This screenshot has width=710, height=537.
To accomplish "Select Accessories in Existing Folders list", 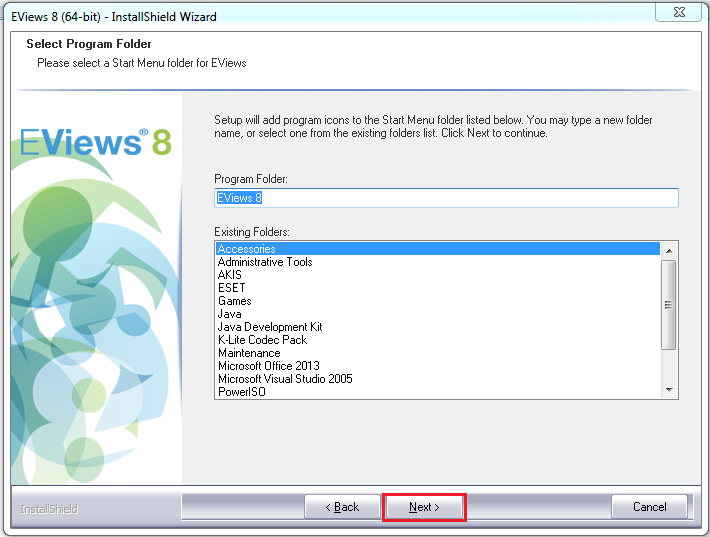I will [438, 249].
